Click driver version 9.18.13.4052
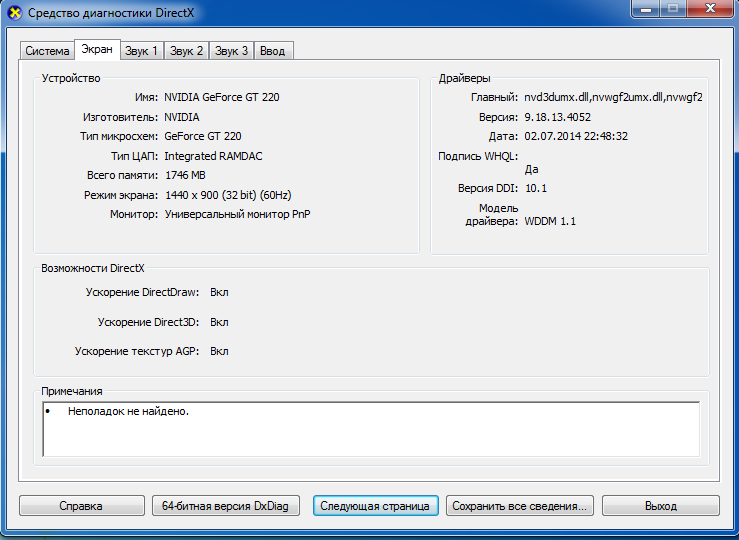 point(557,117)
